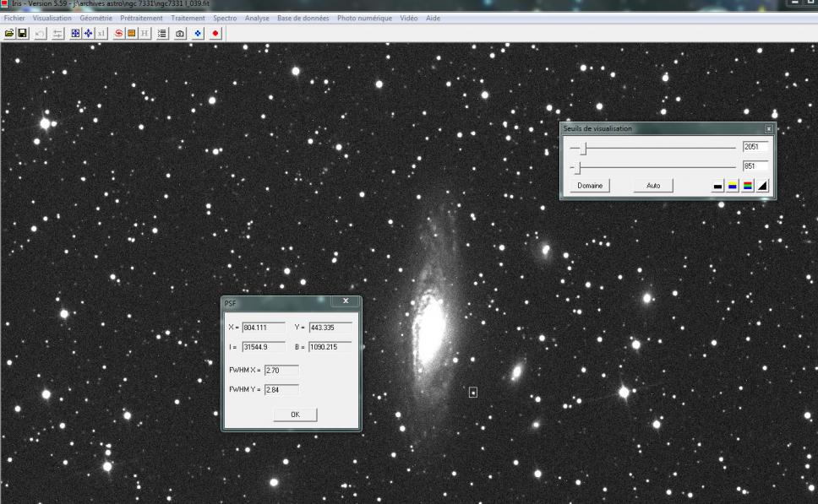Open the Base de données menu
This screenshot has height=504, width=818.
pos(303,18)
